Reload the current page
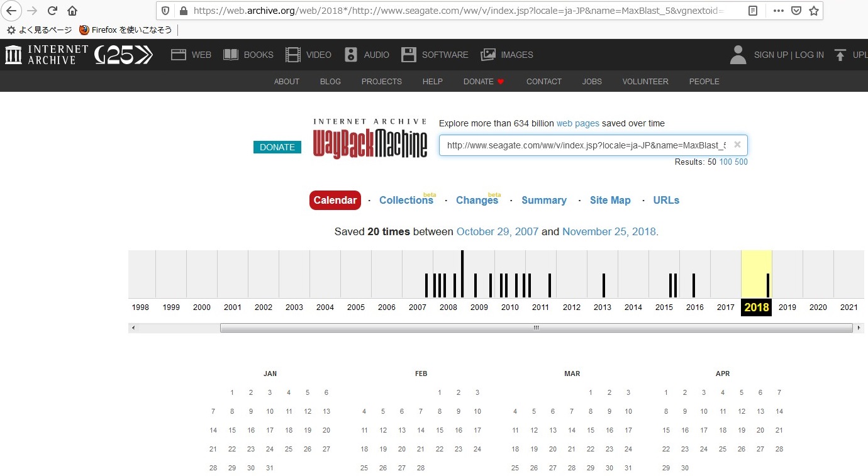Screen dimensions: 868x476 (x=52, y=11)
